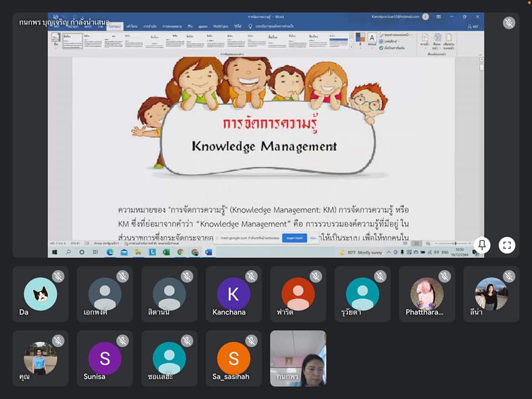Click the Word Styles gallery first style

point(72,40)
